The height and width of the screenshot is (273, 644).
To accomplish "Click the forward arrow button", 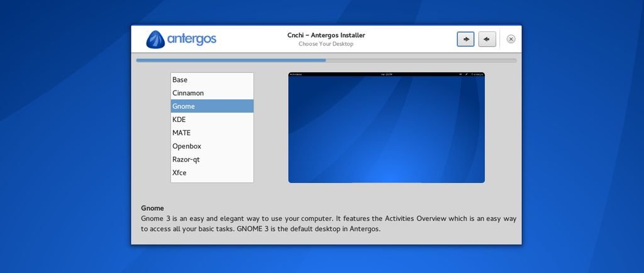I will click(465, 39).
